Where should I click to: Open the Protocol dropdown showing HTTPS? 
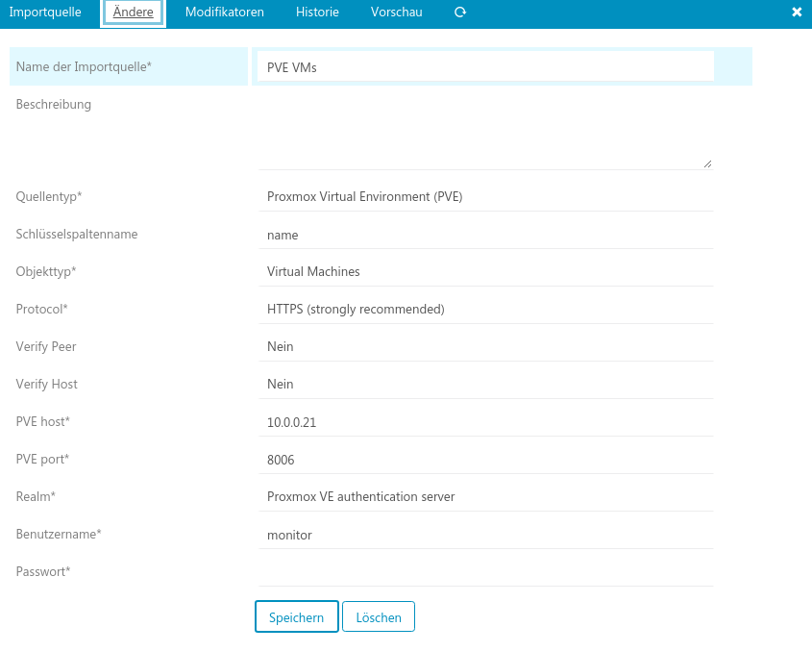[x=485, y=310]
